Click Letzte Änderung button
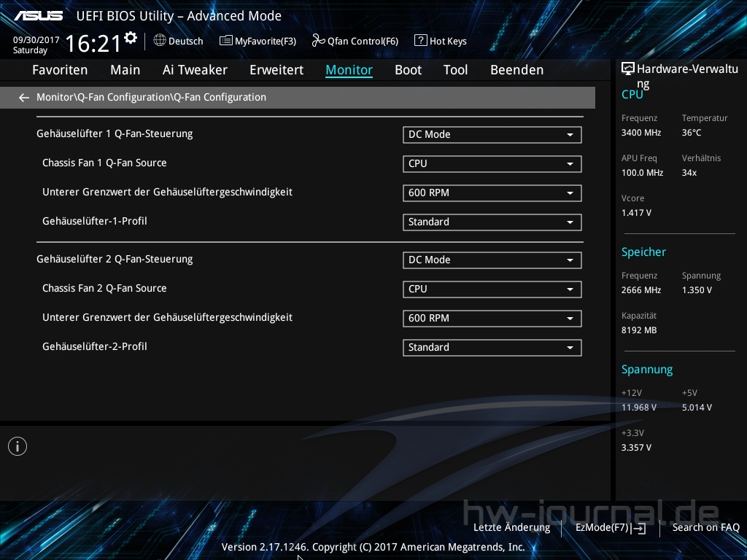Image resolution: width=747 pixels, height=560 pixels. point(511,528)
